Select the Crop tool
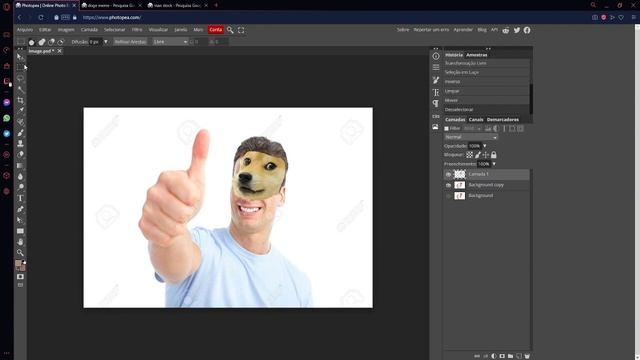This screenshot has height=360, width=640. click(20, 100)
